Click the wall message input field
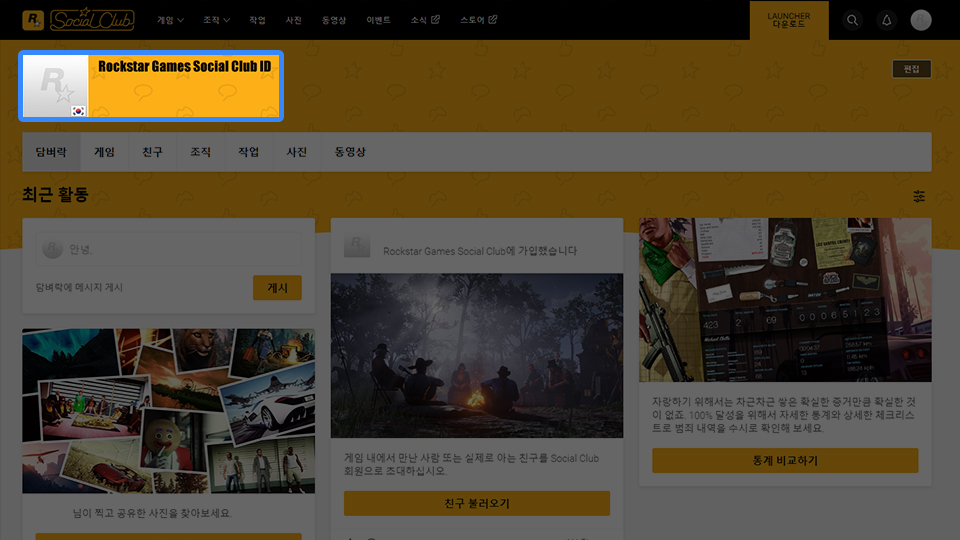960x540 pixels. coord(168,249)
